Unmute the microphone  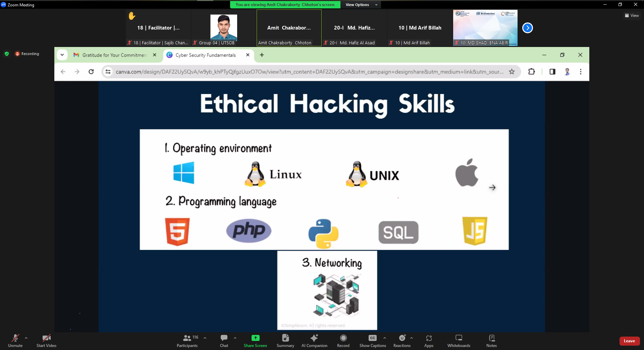(15, 340)
